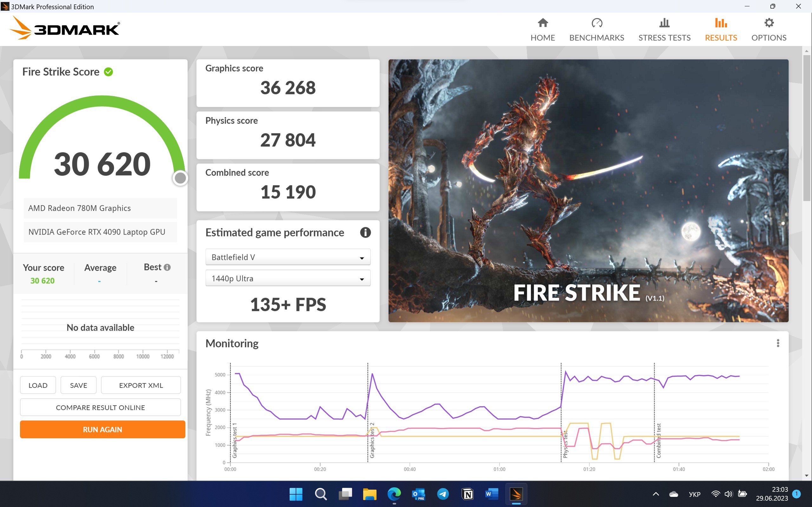Select the BENCHMARKS menu tab
The image size is (812, 507).
click(x=597, y=29)
